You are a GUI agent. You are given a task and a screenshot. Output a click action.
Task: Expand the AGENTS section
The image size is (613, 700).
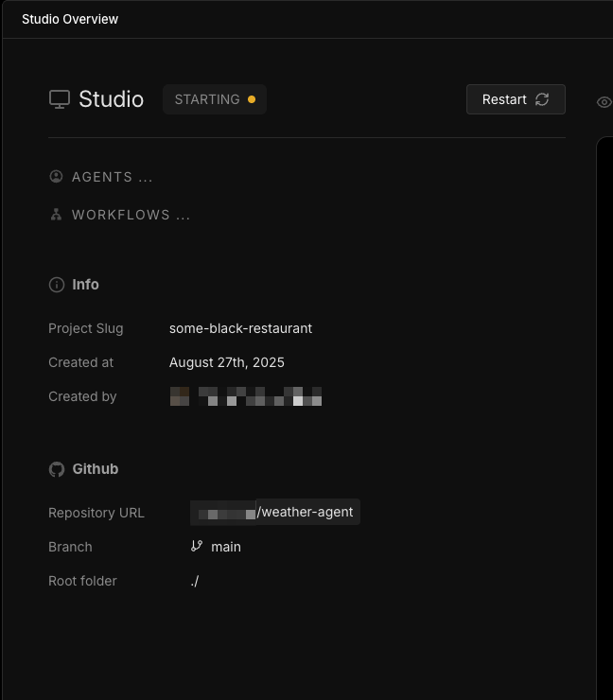112,177
